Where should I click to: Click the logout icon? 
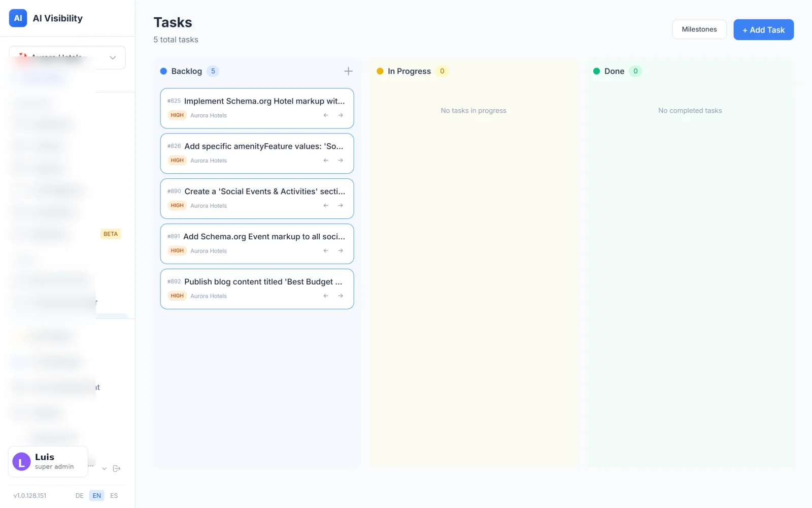coord(117,468)
